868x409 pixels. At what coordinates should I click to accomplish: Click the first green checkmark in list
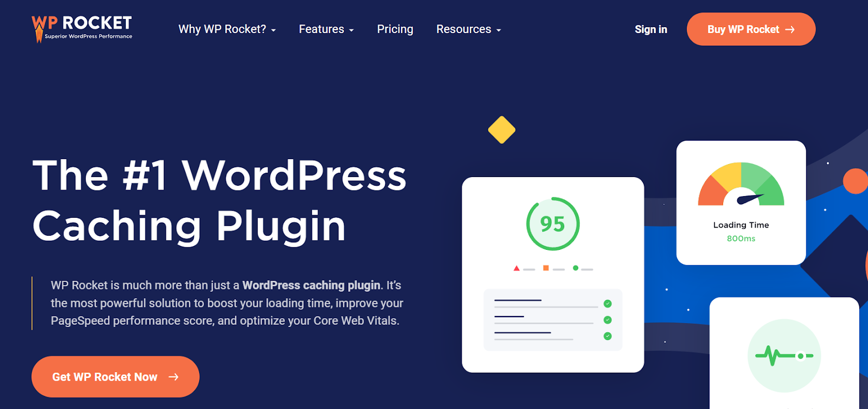click(x=608, y=304)
